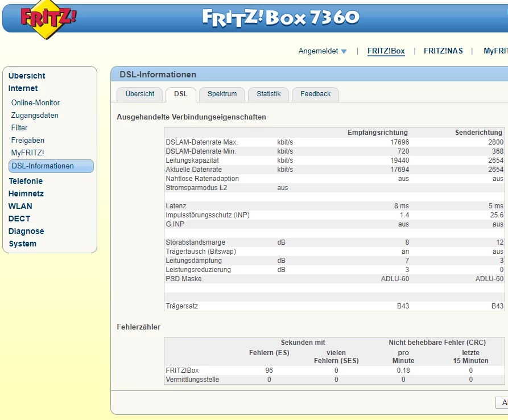The width and height of the screenshot is (508, 420).
Task: Click the Impulsstörungsschutz (INP) label
Action: [208, 215]
